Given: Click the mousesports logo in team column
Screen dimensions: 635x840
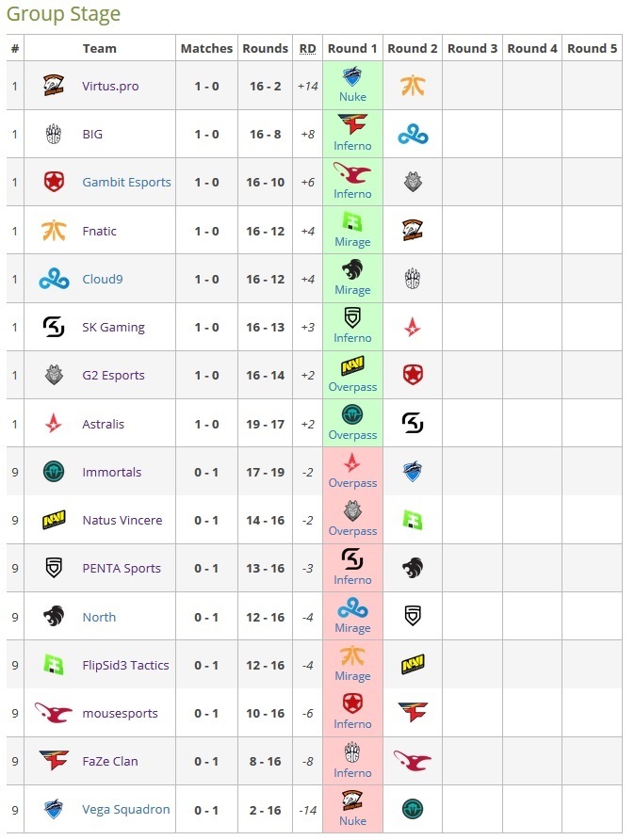Looking at the screenshot, I should click(54, 713).
